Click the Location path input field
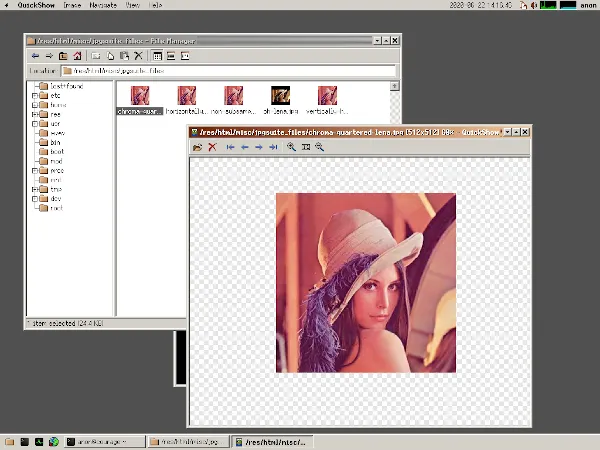 click(x=228, y=71)
